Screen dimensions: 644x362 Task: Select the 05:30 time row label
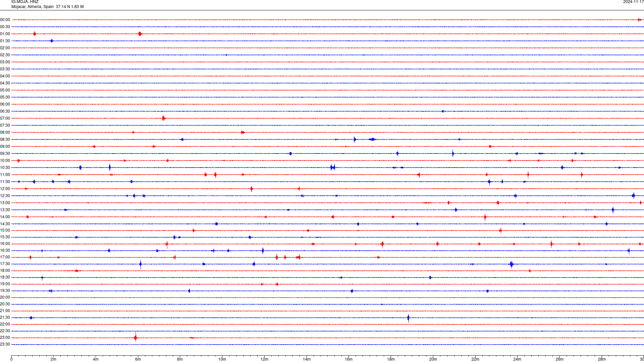click(5, 97)
